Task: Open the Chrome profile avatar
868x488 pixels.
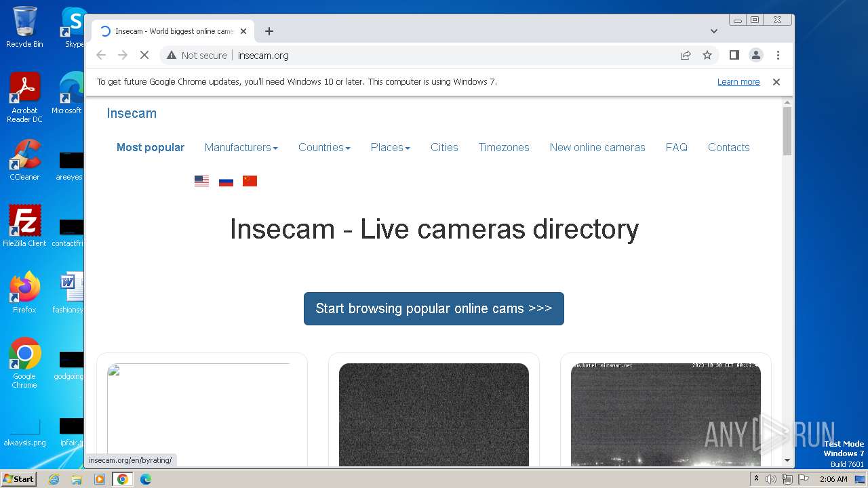Action: pyautogui.click(x=756, y=56)
